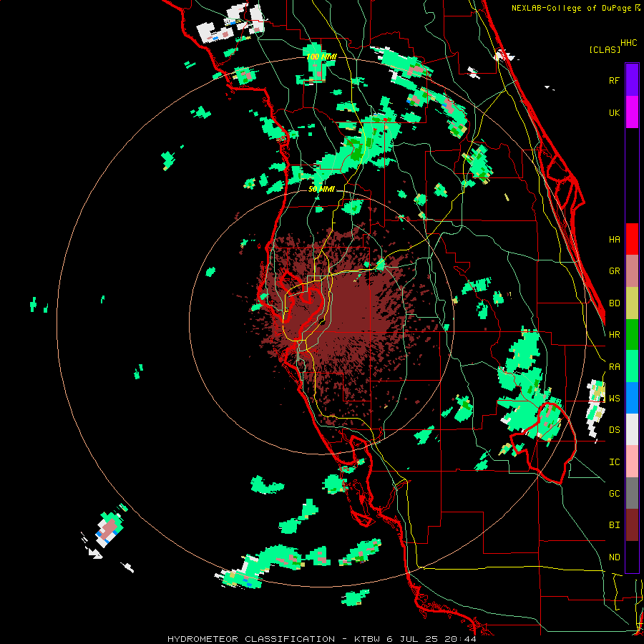Click the HHC product label

click(629, 43)
